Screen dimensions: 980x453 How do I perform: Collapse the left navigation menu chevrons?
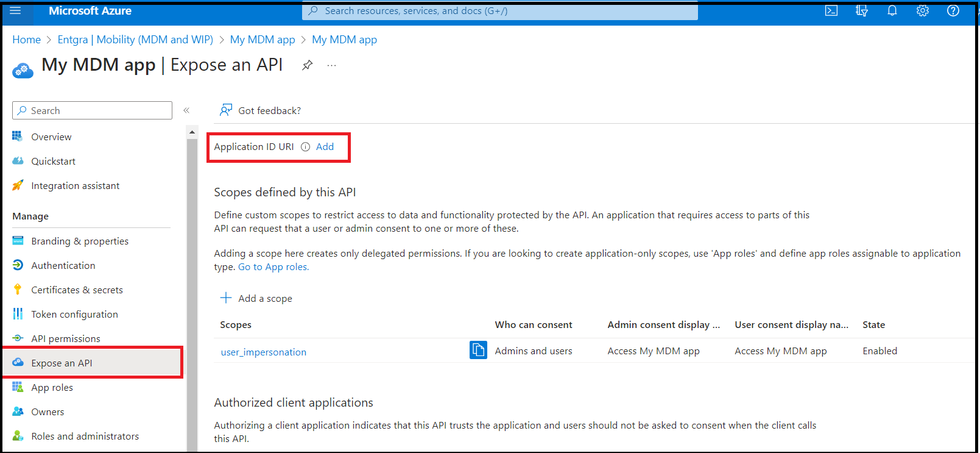pyautogui.click(x=186, y=110)
